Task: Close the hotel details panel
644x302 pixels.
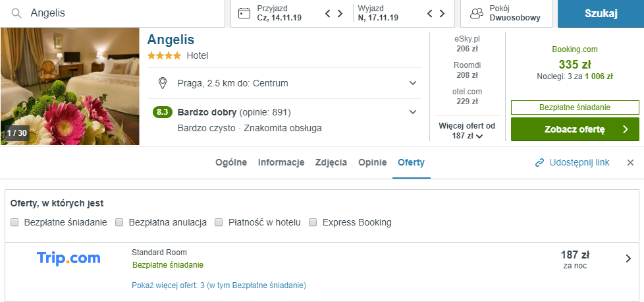Action: (630, 162)
